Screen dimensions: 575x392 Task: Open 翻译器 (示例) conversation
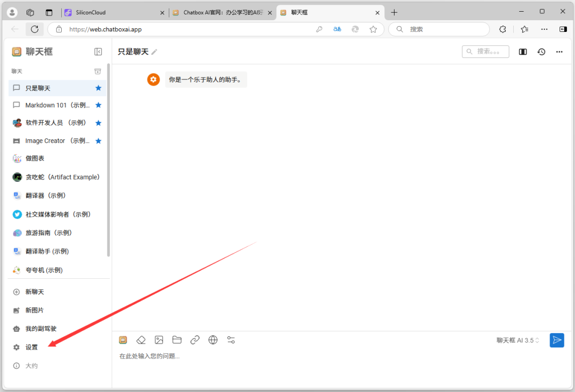57,196
